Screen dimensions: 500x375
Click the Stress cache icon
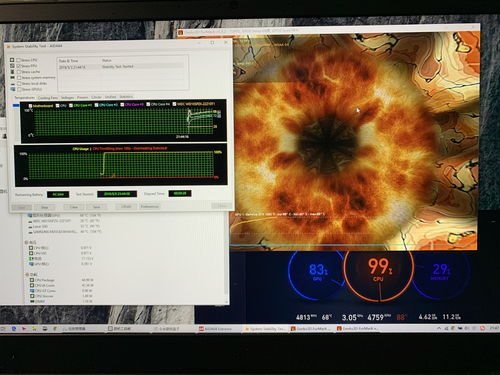tap(12, 72)
